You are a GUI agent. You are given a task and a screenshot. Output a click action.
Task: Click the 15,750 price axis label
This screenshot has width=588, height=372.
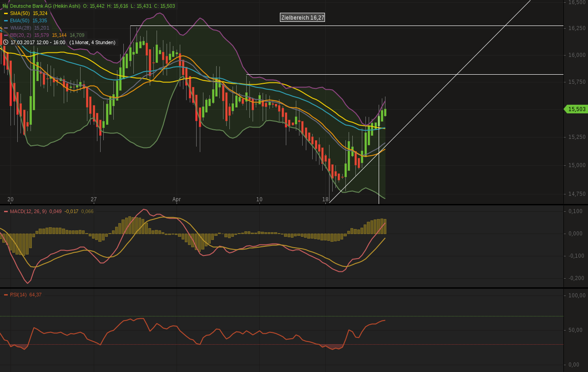pyautogui.click(x=577, y=82)
